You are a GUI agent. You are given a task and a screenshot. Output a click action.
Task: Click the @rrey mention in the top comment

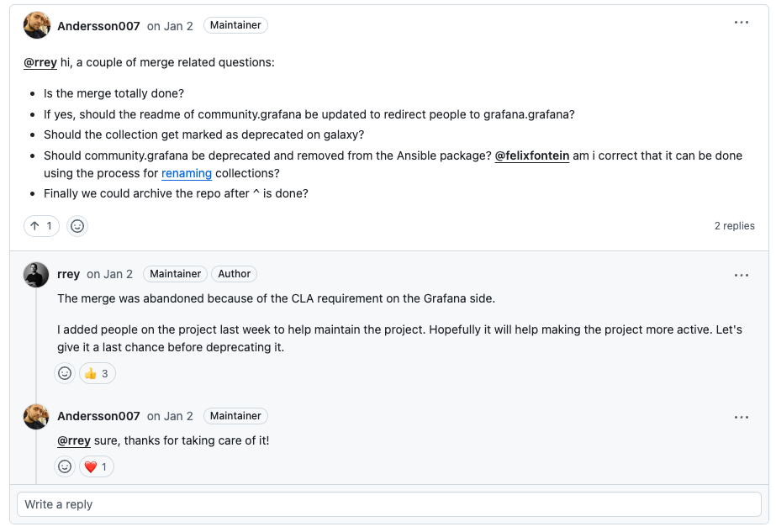pos(40,62)
